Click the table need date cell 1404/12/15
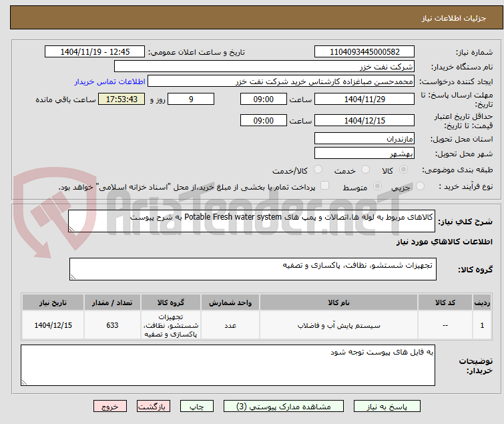The height and width of the screenshot is (424, 504). [53, 325]
